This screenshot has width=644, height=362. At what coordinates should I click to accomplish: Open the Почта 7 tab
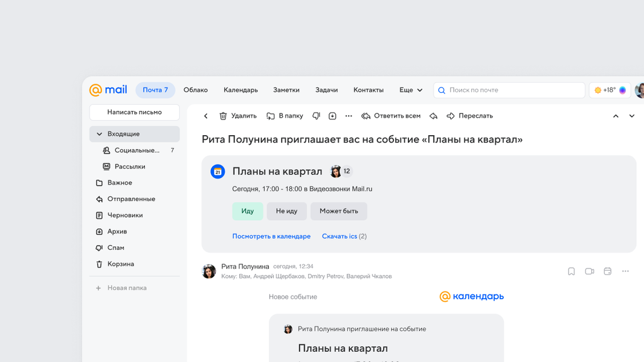[155, 90]
